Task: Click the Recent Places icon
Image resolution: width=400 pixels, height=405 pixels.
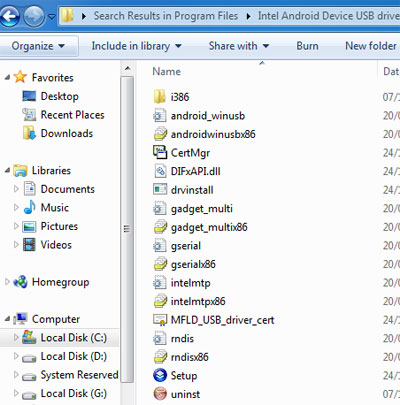Action: tap(29, 115)
